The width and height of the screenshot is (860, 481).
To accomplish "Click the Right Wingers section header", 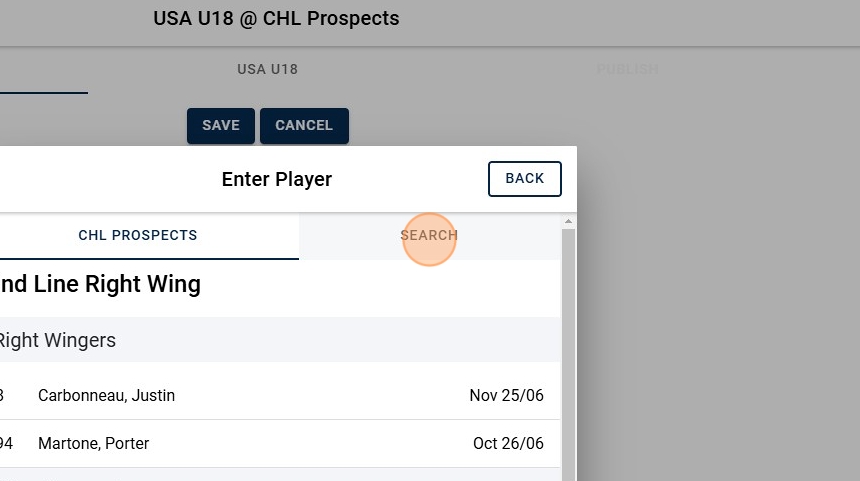I will click(x=57, y=341).
